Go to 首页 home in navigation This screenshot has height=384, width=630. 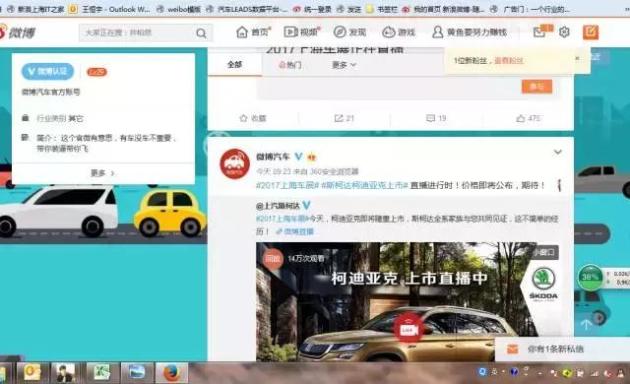coord(254,32)
